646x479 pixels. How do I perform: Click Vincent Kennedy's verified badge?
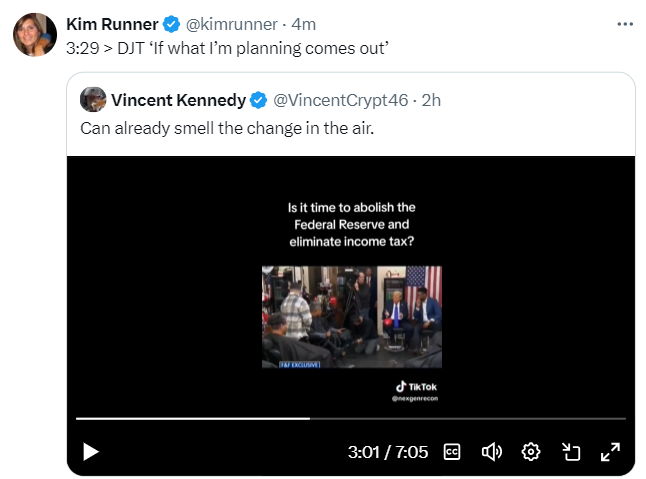pyautogui.click(x=258, y=100)
